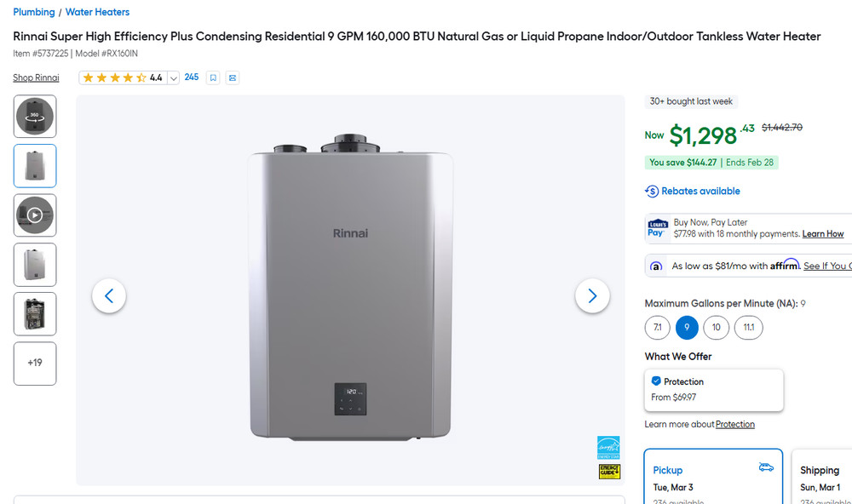Image resolution: width=852 pixels, height=504 pixels.
Task: Reveal 19 more images with +19 thumbnail
Action: 34,363
